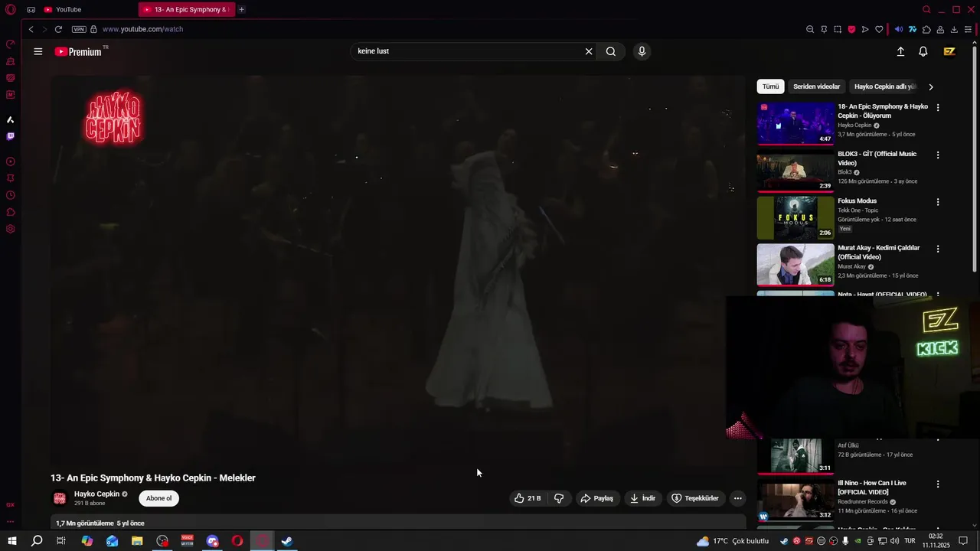Clear the search text with the X

(589, 51)
